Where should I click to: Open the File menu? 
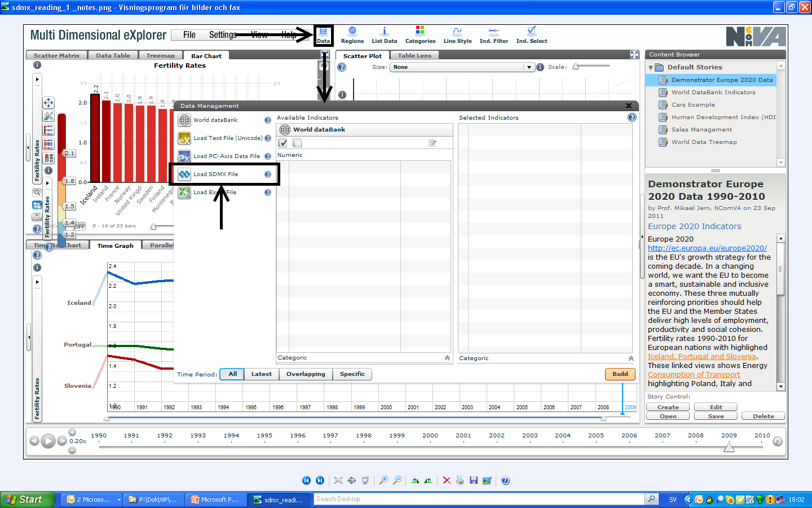coord(189,35)
